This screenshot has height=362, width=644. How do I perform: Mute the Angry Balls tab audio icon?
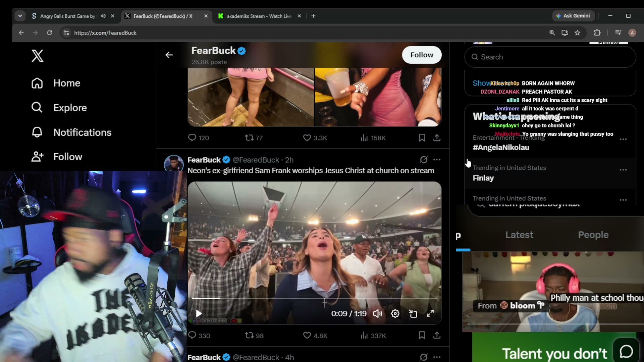[x=103, y=16]
